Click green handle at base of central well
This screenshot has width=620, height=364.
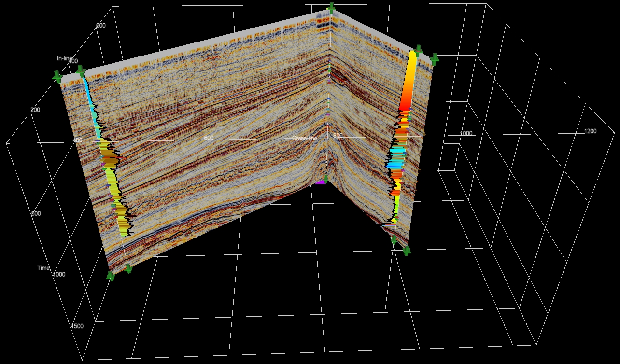pyautogui.click(x=326, y=179)
